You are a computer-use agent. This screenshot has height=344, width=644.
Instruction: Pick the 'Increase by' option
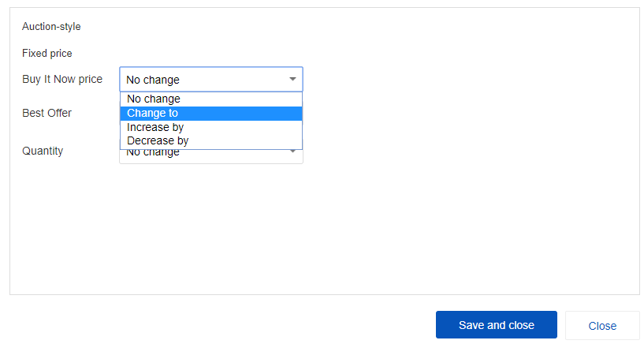(x=155, y=127)
